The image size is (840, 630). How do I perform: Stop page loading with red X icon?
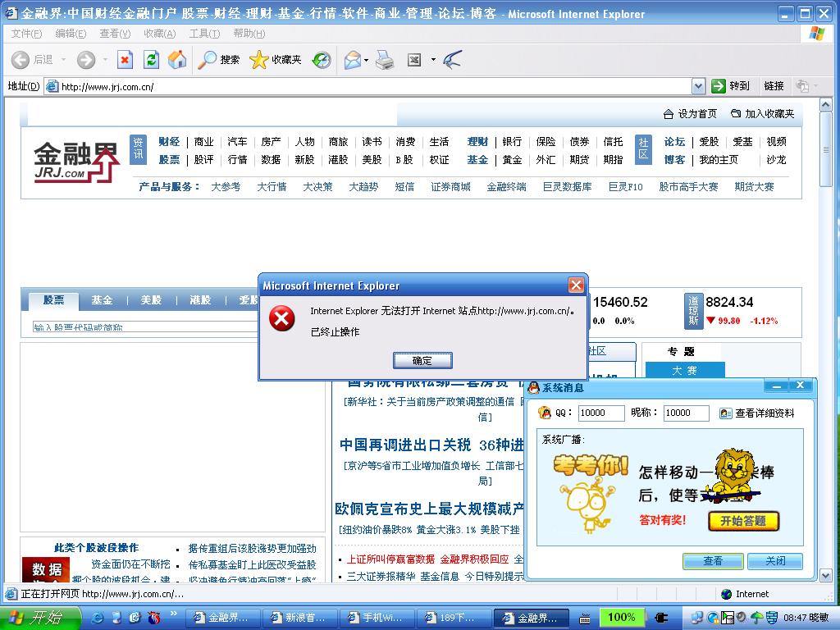click(125, 59)
